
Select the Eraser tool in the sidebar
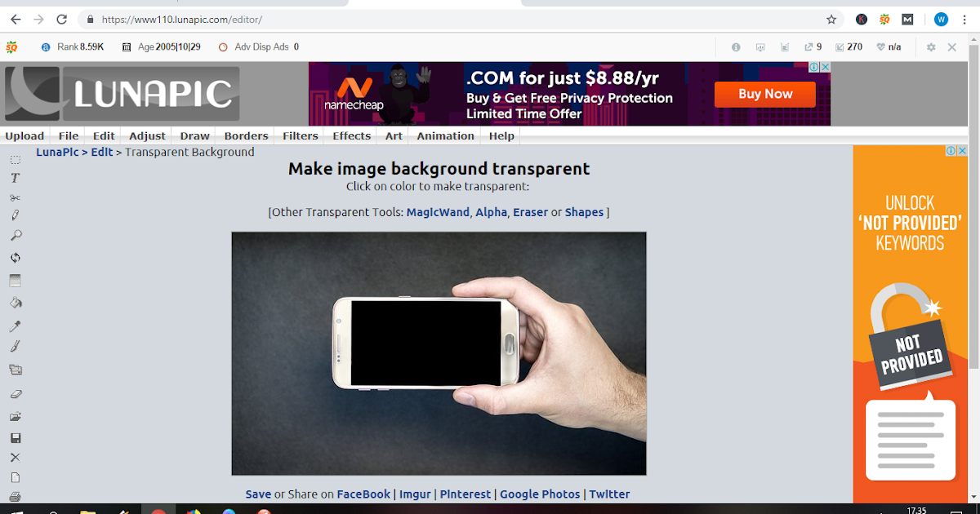(15, 394)
